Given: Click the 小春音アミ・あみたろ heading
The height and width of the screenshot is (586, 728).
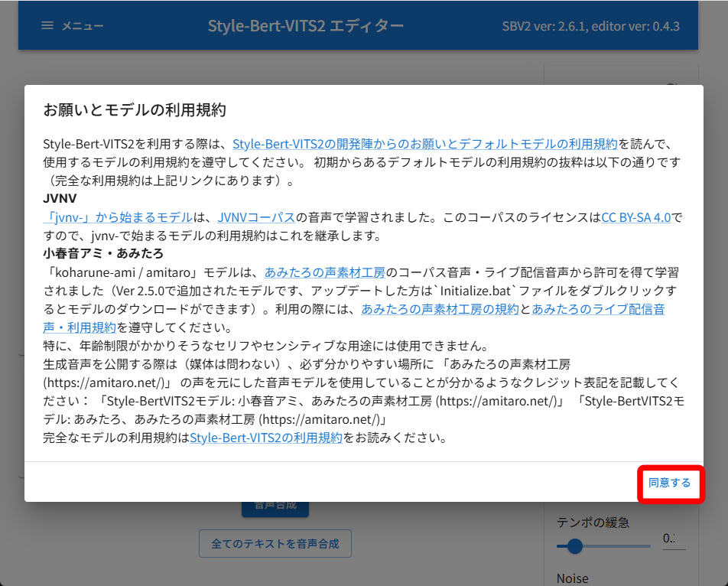Looking at the screenshot, I should [103, 253].
